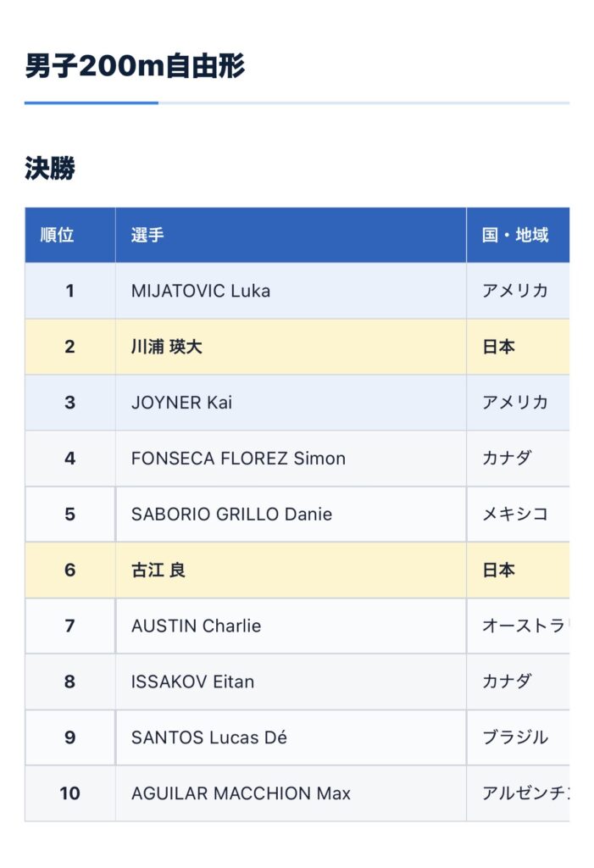The width and height of the screenshot is (594, 868).
Task: Click the ブラジル country cell
Action: click(518, 737)
